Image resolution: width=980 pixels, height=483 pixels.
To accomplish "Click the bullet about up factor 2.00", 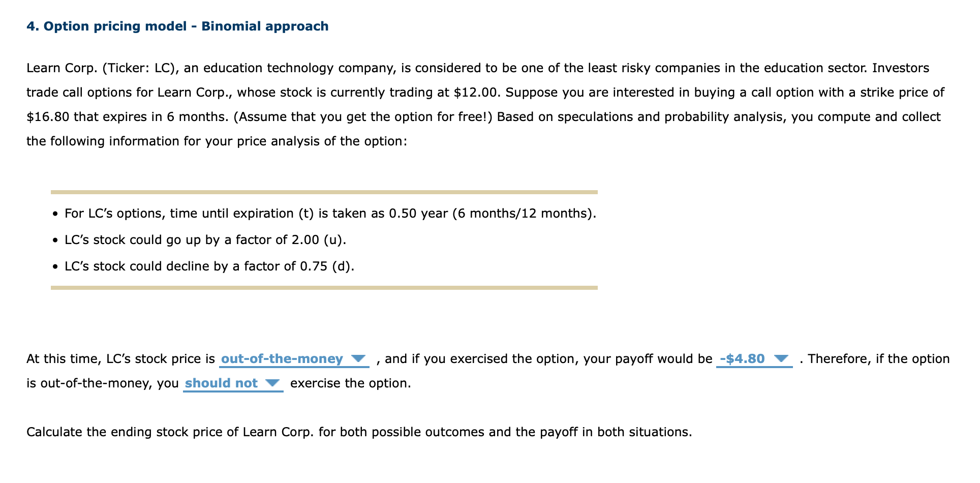I will click(x=206, y=239).
